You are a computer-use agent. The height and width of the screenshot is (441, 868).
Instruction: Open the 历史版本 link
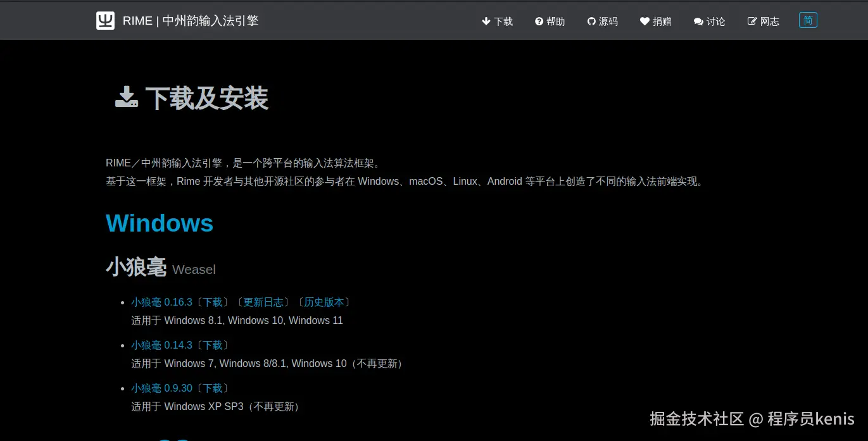point(324,302)
